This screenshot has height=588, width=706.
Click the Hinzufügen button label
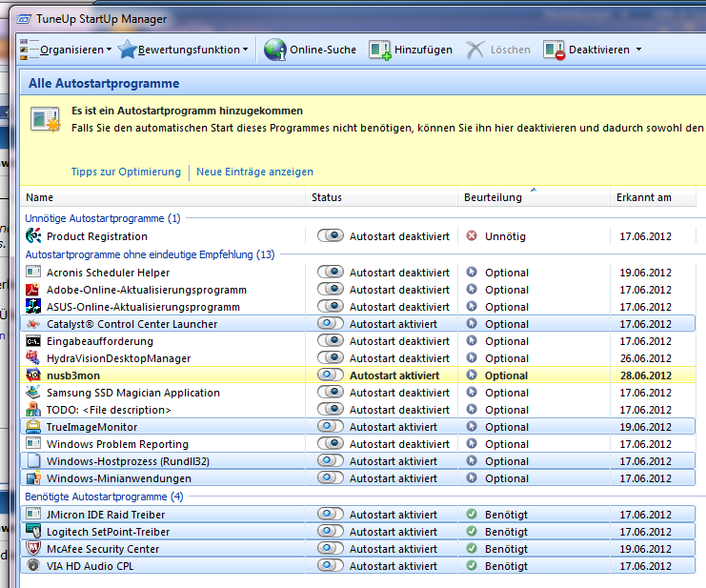tap(423, 50)
